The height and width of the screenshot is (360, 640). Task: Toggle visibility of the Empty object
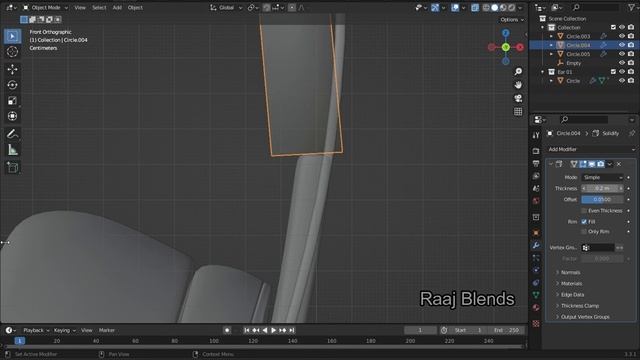click(622, 63)
